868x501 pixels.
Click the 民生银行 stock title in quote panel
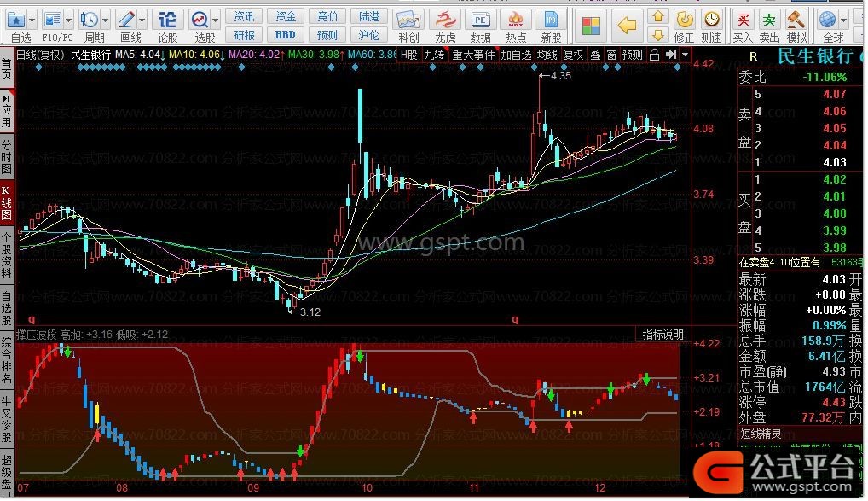click(816, 56)
